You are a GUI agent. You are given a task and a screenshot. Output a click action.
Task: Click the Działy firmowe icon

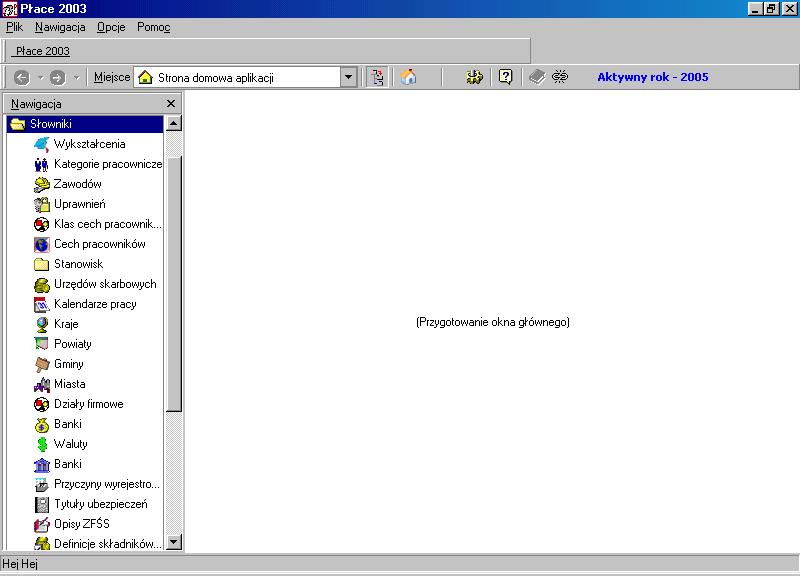pyautogui.click(x=42, y=404)
